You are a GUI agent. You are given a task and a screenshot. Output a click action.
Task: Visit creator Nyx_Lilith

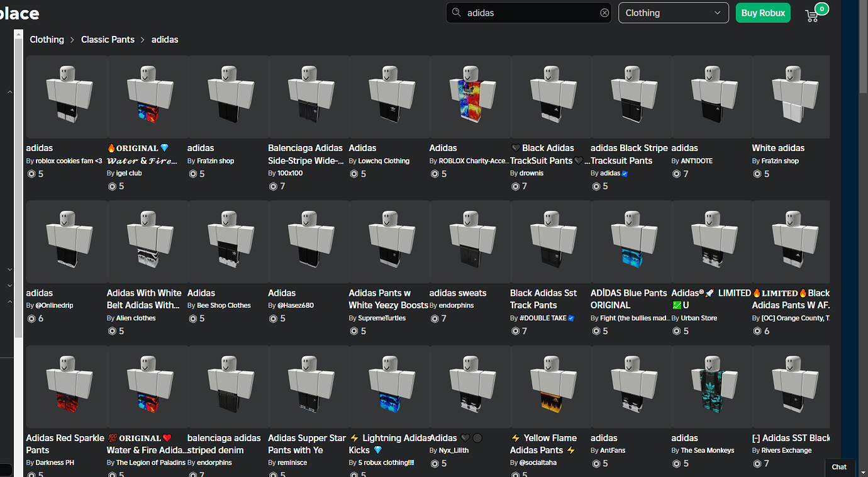pos(453,451)
